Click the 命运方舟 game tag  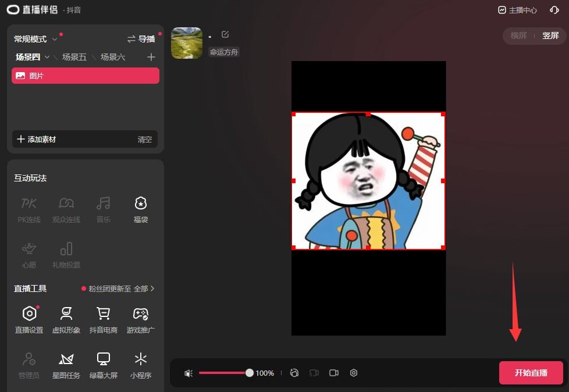[x=224, y=52]
